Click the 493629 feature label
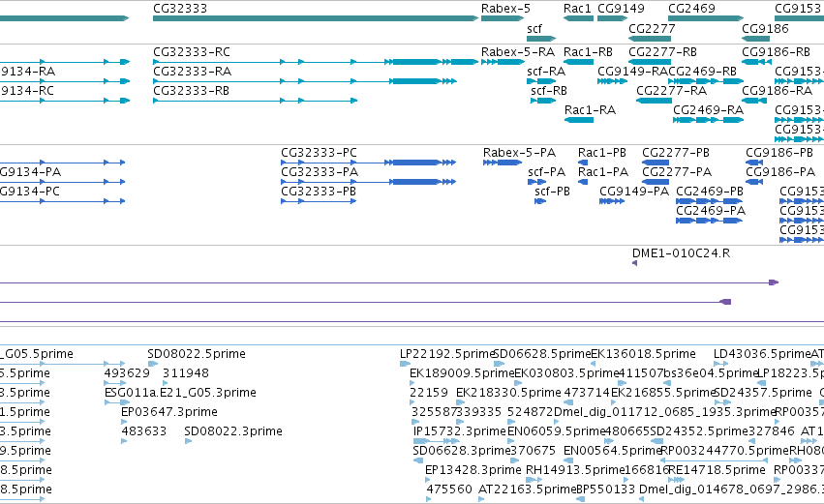This screenshot has height=504, width=824. (x=126, y=373)
